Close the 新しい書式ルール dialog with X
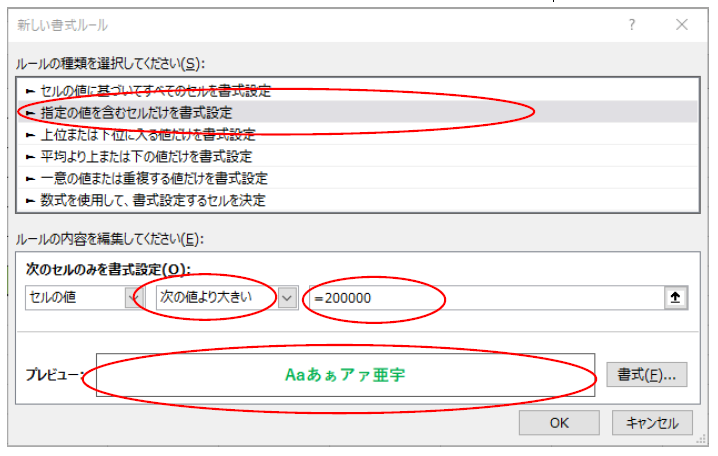The height and width of the screenshot is (456, 718). click(681, 25)
